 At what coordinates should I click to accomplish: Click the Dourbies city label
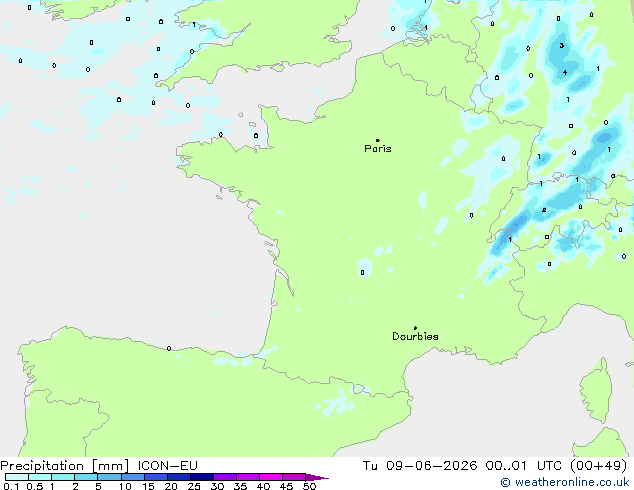[x=415, y=336]
